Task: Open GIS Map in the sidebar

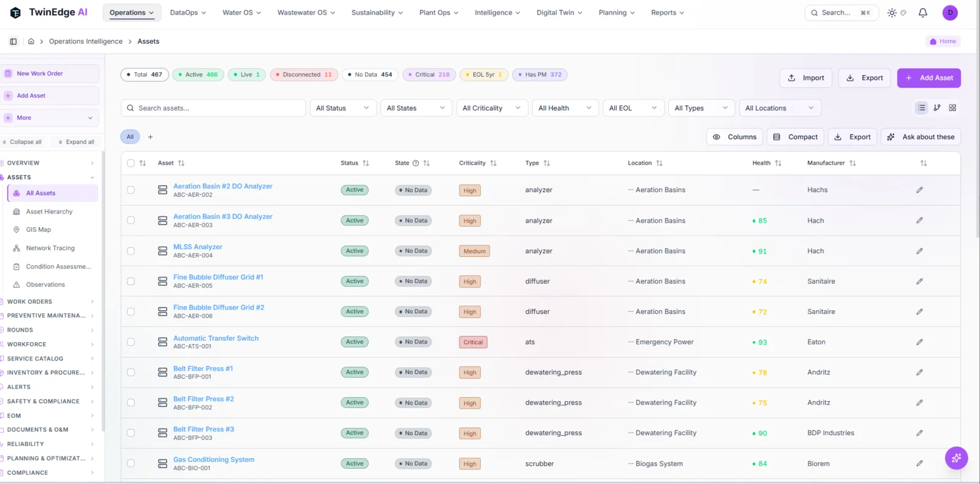Action: pos(39,230)
